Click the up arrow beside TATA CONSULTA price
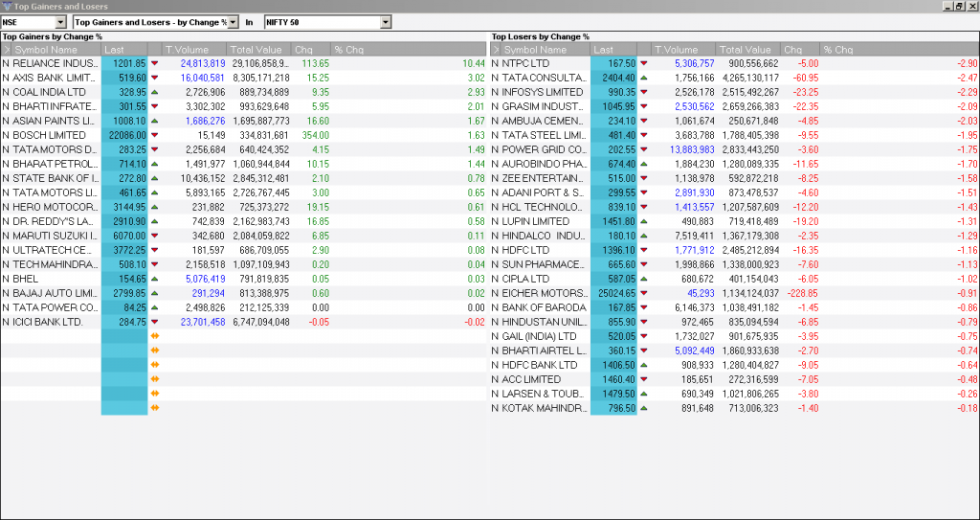Image resolution: width=980 pixels, height=520 pixels. point(644,78)
